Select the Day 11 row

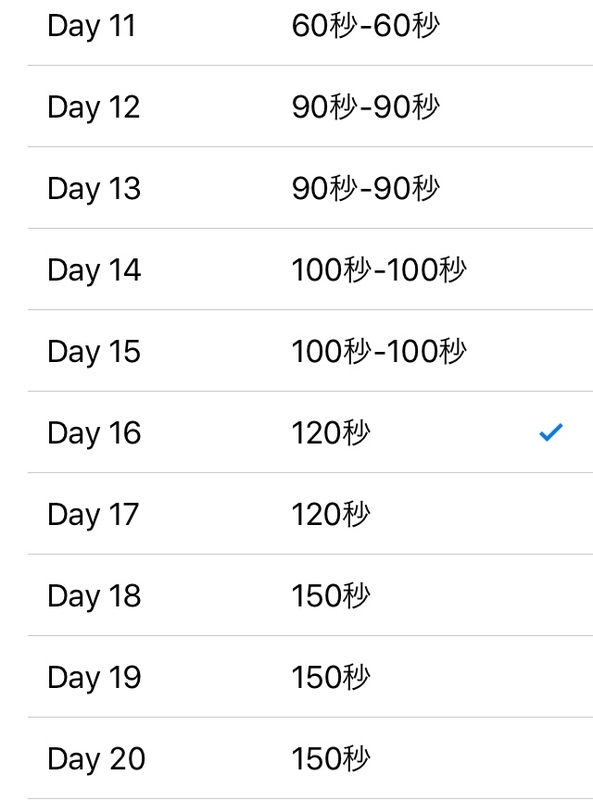[x=310, y=25]
